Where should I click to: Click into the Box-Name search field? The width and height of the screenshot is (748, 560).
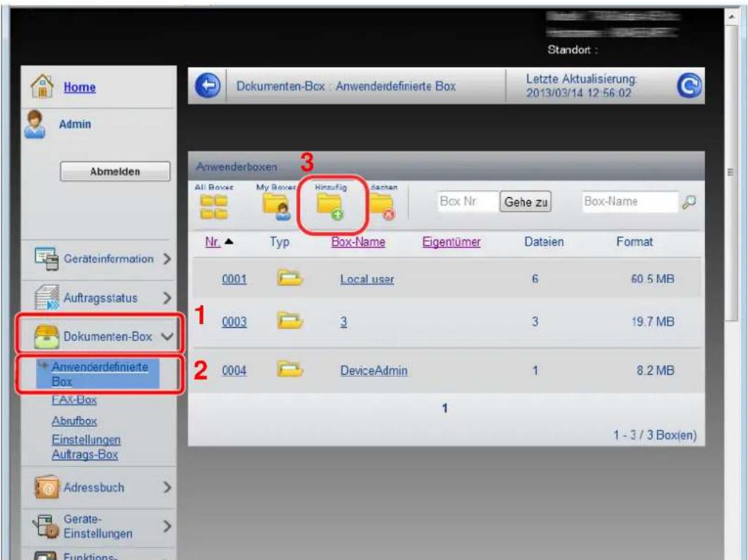(630, 201)
